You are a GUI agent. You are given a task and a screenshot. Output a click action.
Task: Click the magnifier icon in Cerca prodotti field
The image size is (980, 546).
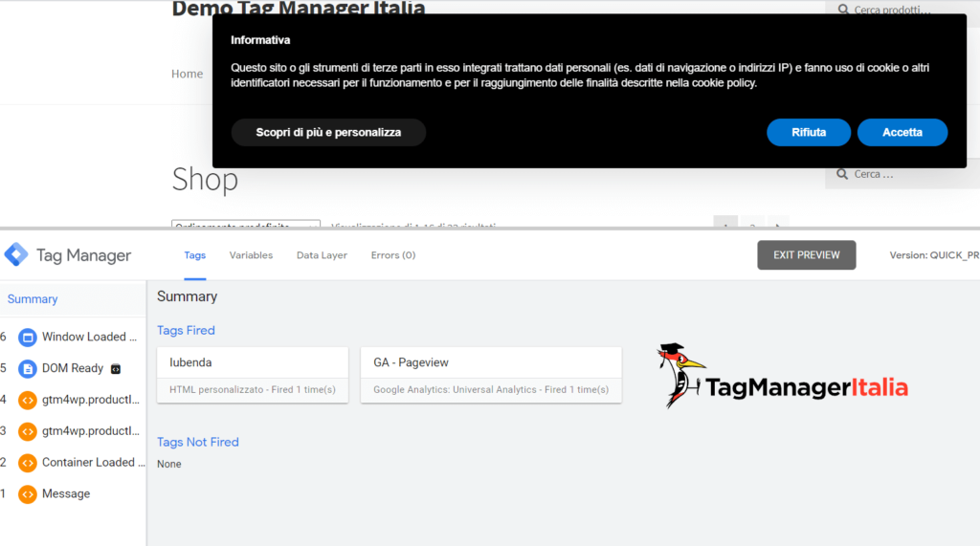843,10
